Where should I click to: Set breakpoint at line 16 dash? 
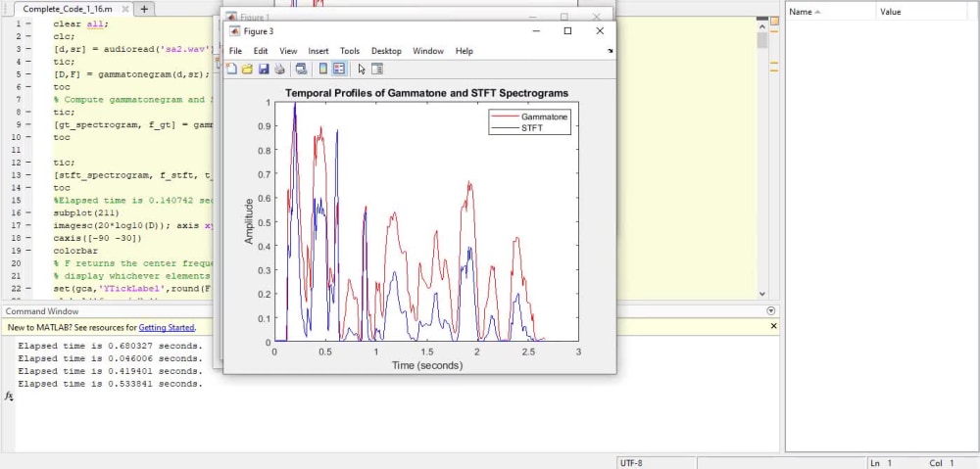click(x=29, y=212)
